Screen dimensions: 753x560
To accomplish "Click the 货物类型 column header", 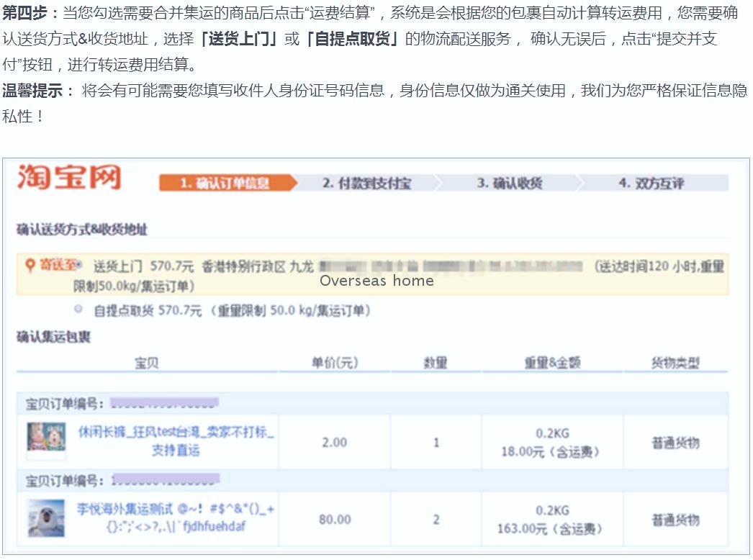I will click(675, 363).
